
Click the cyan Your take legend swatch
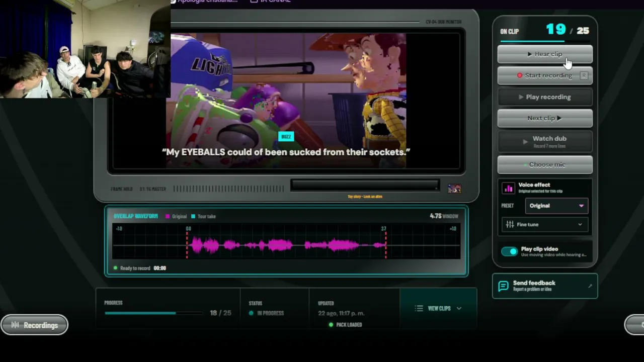tap(193, 217)
